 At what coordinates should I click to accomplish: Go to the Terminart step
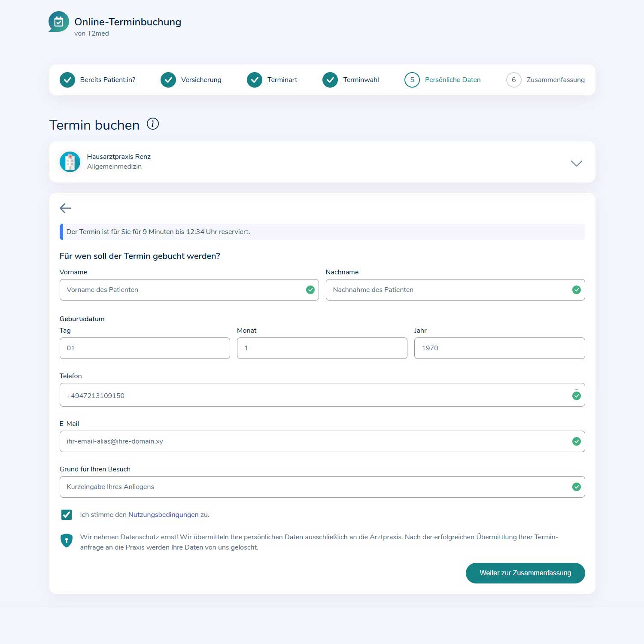coord(282,80)
